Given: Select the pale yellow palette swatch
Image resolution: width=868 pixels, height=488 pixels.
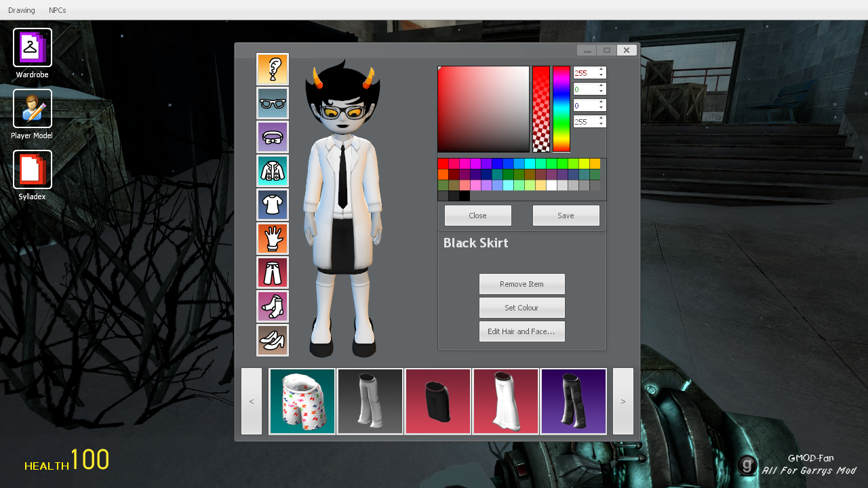Looking at the screenshot, I should (x=540, y=185).
